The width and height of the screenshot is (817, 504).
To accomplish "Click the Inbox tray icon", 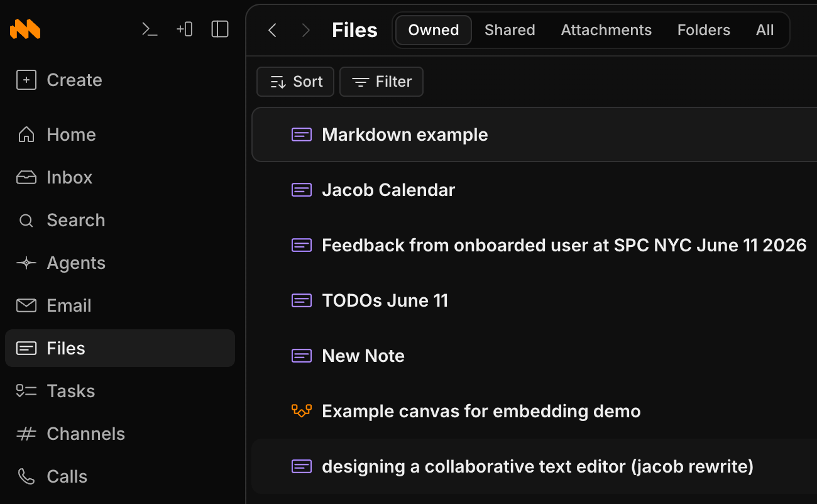I will [x=26, y=177].
